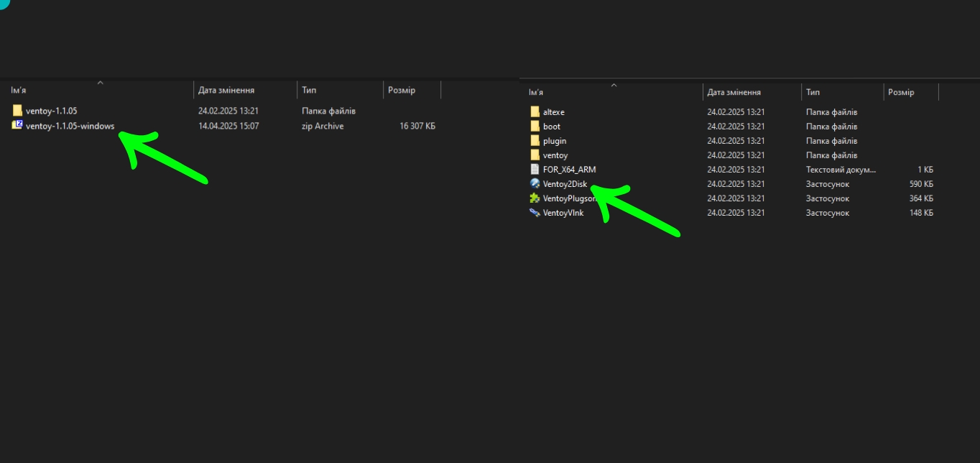The width and height of the screenshot is (980, 463).
Task: Click the FOR_X64_ARM text document icon
Action: 535,170
